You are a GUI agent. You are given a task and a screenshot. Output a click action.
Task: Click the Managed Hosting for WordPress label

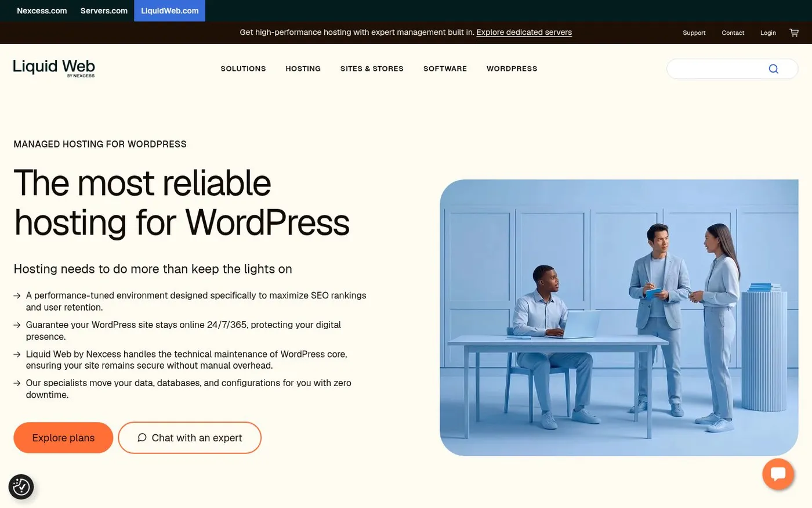tap(100, 144)
